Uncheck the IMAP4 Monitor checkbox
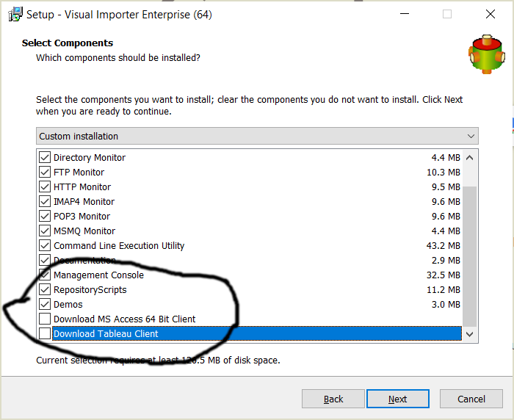Image resolution: width=514 pixels, height=420 pixels. [45, 201]
